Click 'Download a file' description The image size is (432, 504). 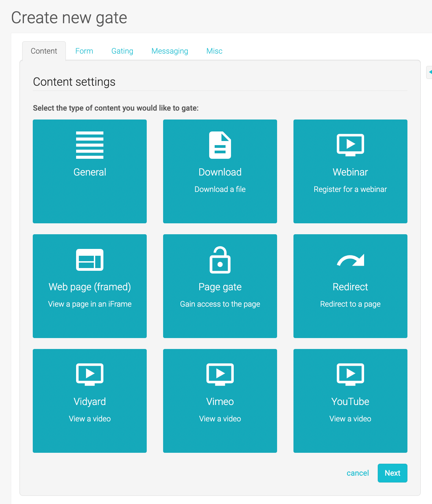(x=220, y=189)
